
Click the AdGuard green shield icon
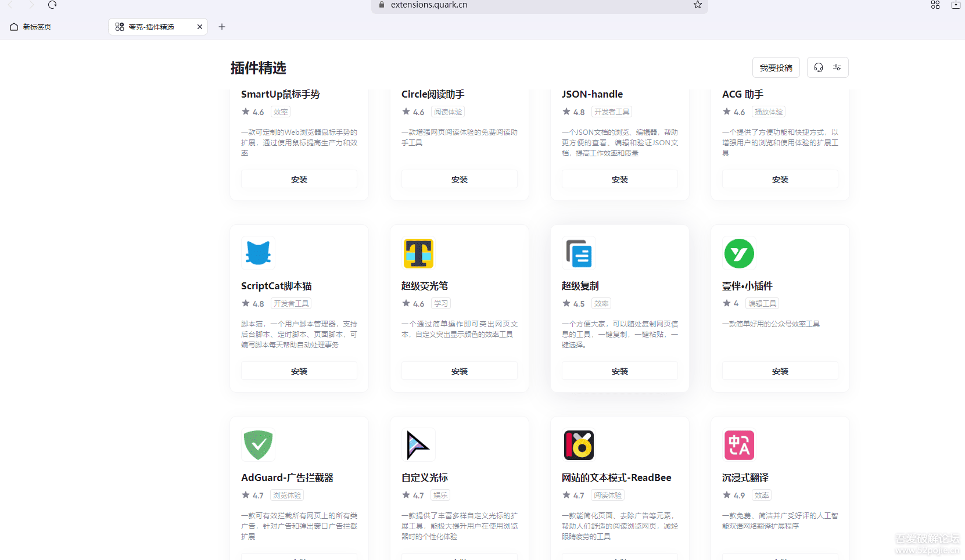tap(258, 445)
